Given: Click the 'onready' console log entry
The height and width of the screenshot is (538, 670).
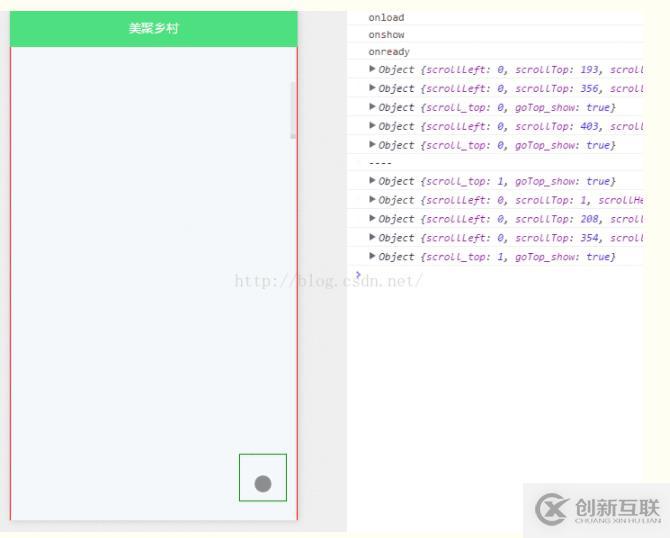Looking at the screenshot, I should tap(389, 52).
